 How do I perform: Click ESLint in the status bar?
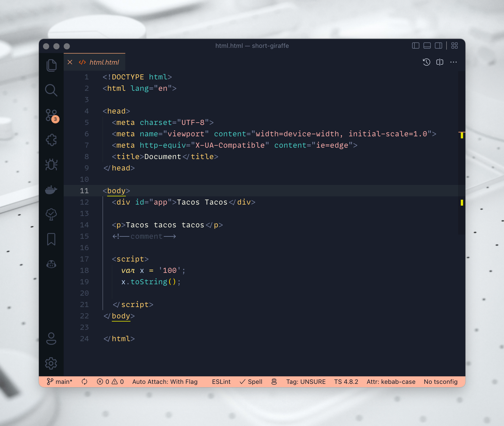(x=221, y=382)
